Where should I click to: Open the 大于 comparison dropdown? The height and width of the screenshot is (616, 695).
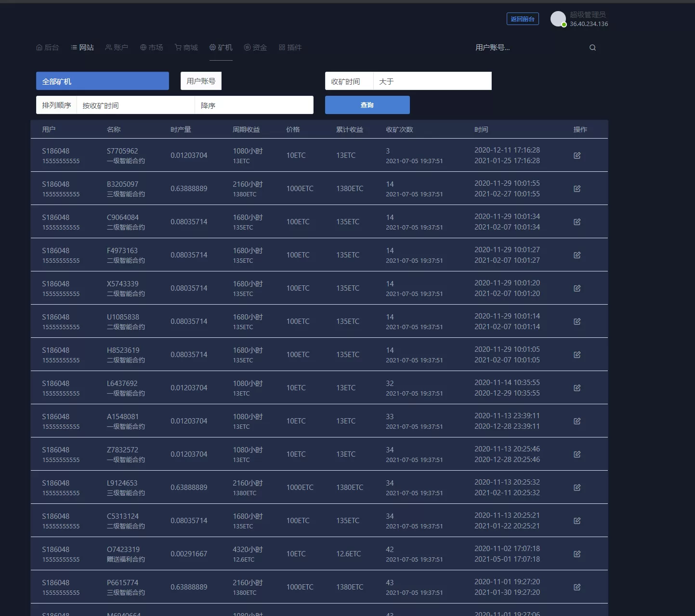[x=433, y=81]
